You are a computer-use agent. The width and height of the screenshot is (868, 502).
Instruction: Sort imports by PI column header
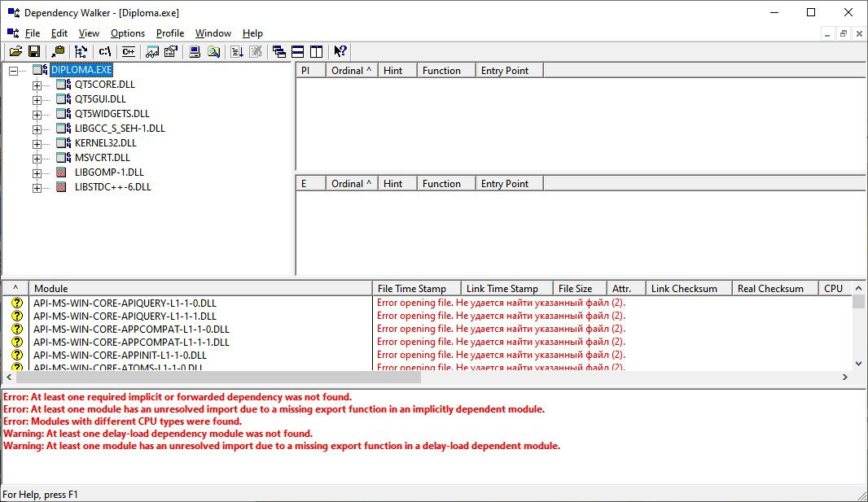[311, 70]
